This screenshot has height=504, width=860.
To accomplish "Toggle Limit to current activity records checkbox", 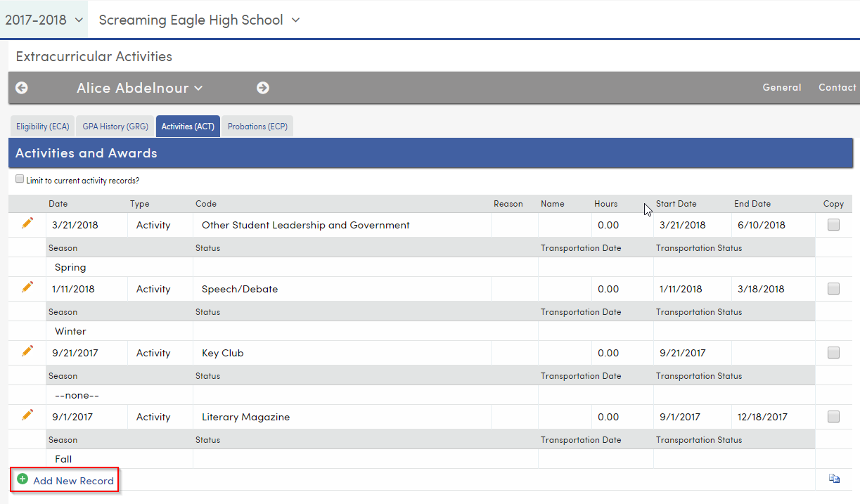I will [x=20, y=179].
